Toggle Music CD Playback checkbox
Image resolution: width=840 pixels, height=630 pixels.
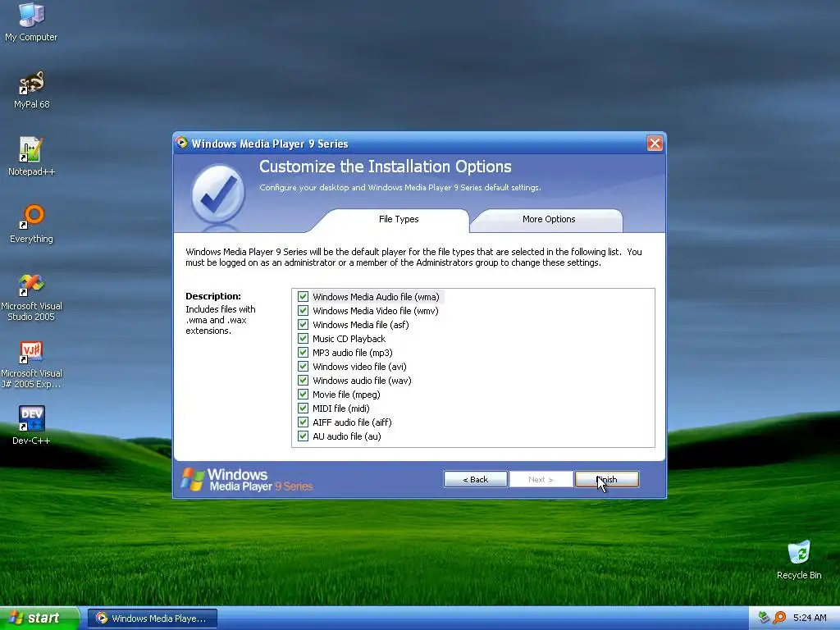coord(303,339)
